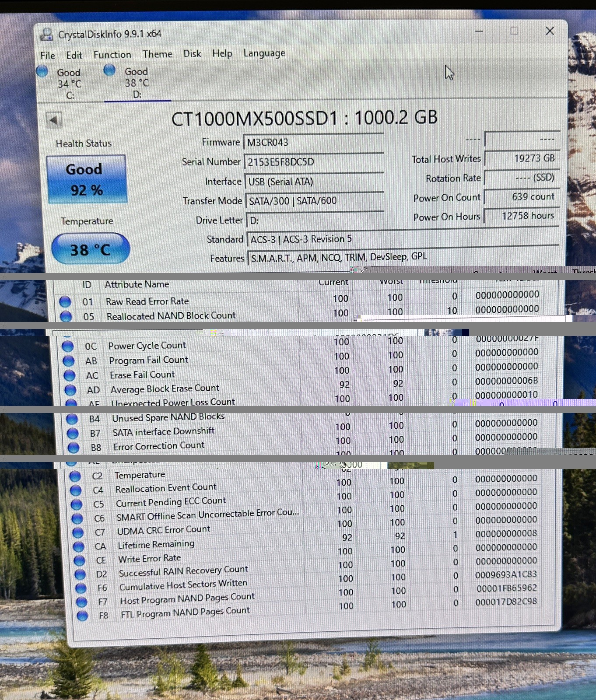Click status dot for Host Program NAND Pages
This screenshot has width=596, height=700.
click(82, 602)
